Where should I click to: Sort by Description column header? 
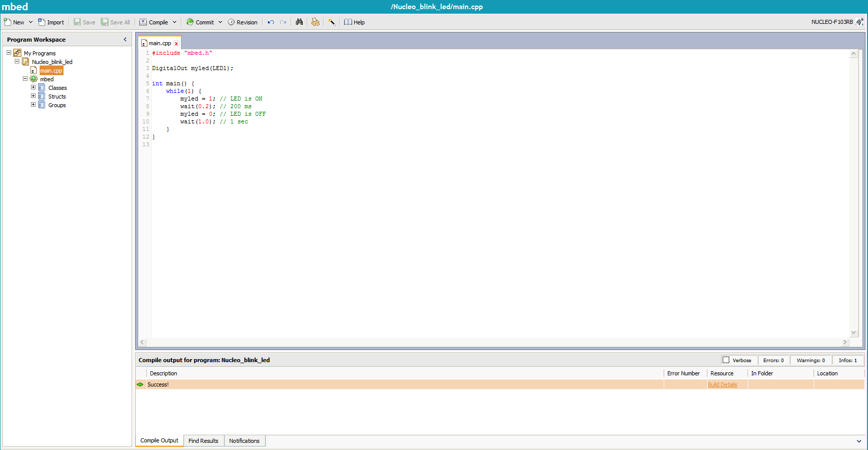tap(405, 373)
